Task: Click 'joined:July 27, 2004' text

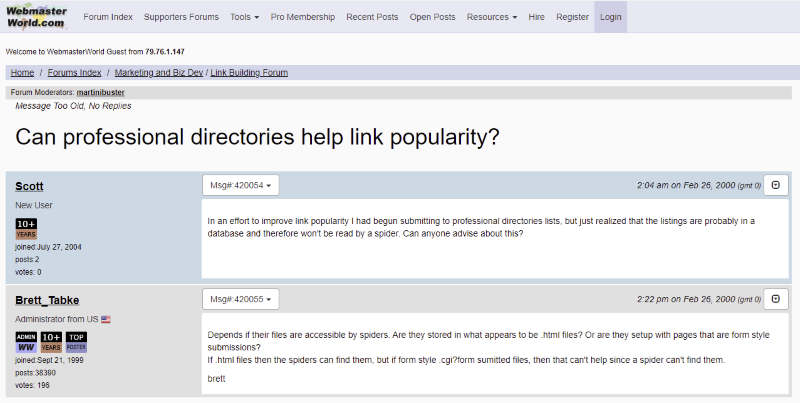Action: tap(48, 247)
